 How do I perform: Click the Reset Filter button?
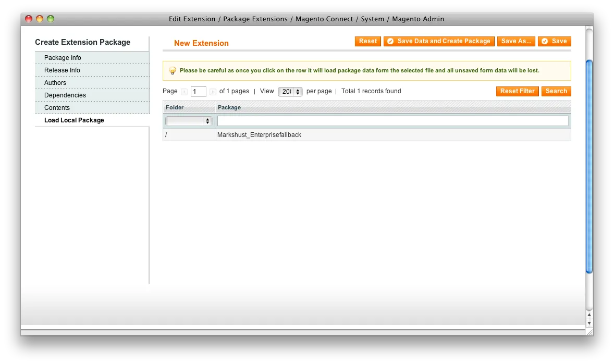(x=517, y=91)
